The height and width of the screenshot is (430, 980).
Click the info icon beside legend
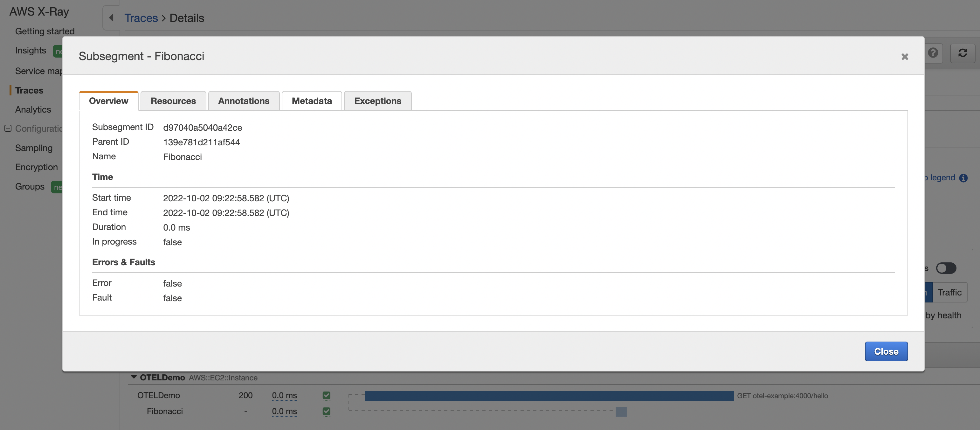[963, 178]
